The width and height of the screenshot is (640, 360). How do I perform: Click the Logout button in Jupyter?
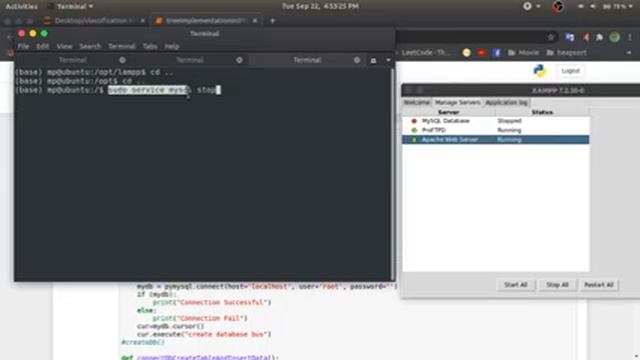[570, 71]
